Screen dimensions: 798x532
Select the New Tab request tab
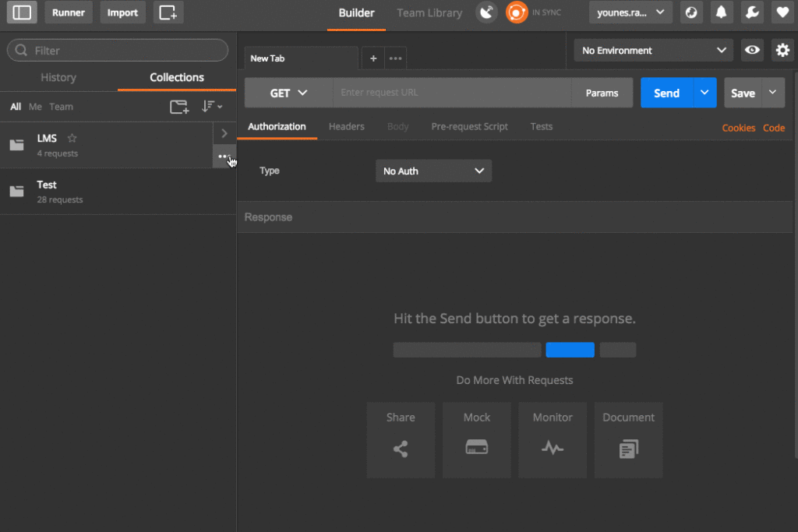point(302,58)
